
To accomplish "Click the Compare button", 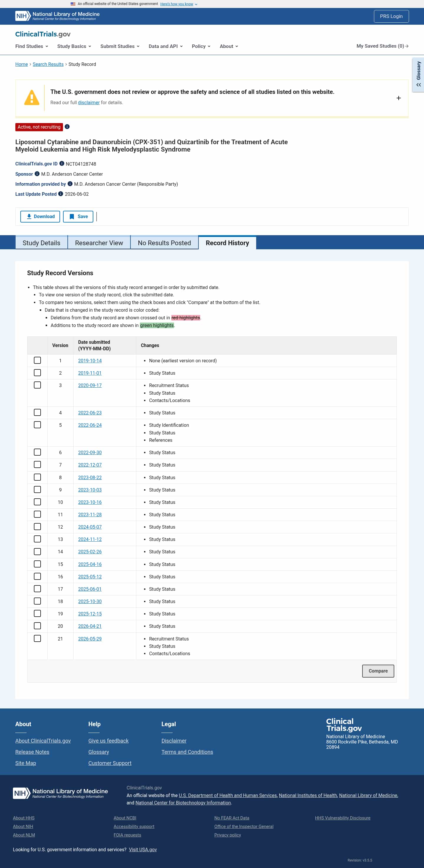I will pyautogui.click(x=378, y=670).
